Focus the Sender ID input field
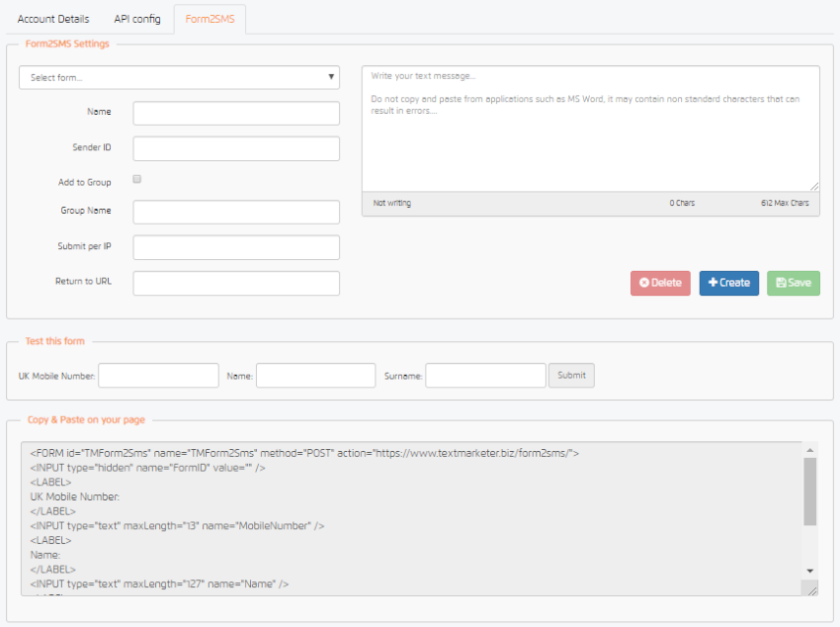840x627 pixels. coord(236,148)
